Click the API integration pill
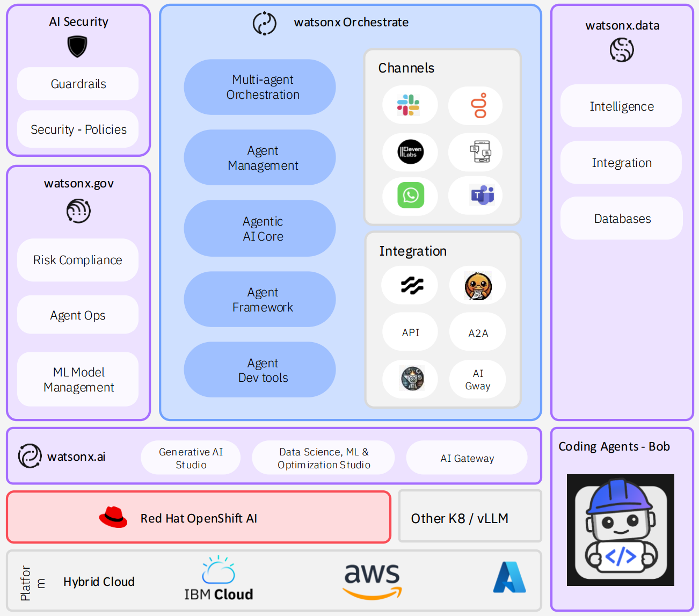699x616 pixels. [410, 332]
